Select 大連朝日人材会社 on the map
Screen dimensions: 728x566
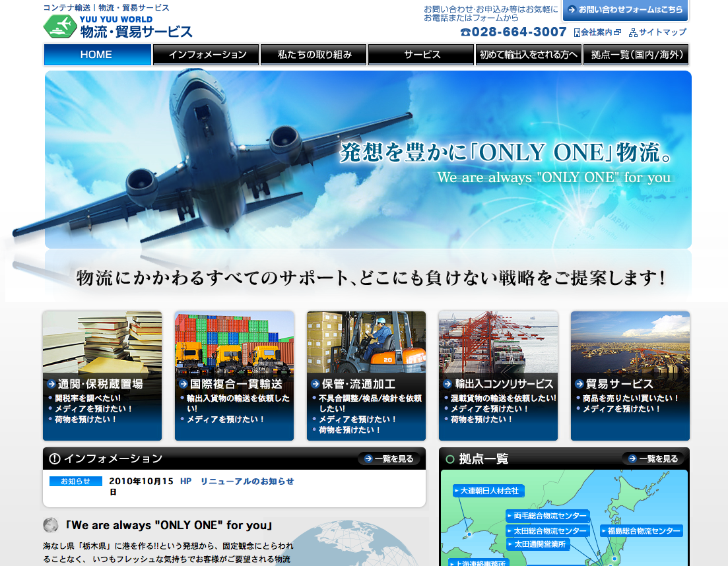(x=488, y=491)
